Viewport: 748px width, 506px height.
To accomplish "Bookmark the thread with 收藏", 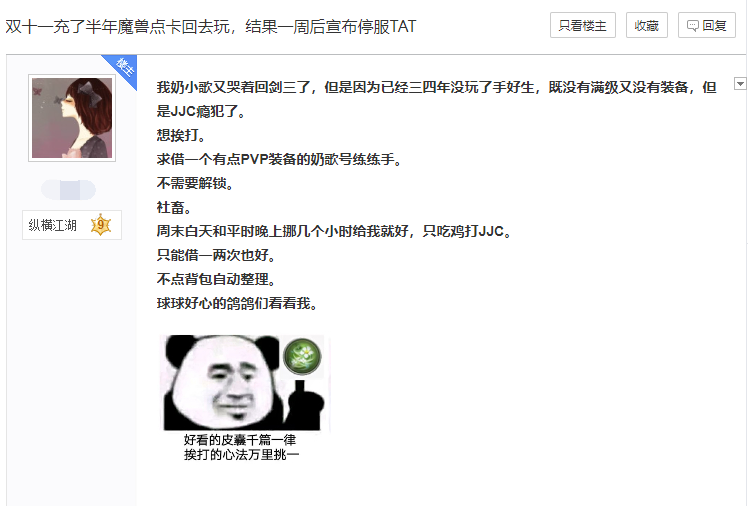I will tap(646, 25).
